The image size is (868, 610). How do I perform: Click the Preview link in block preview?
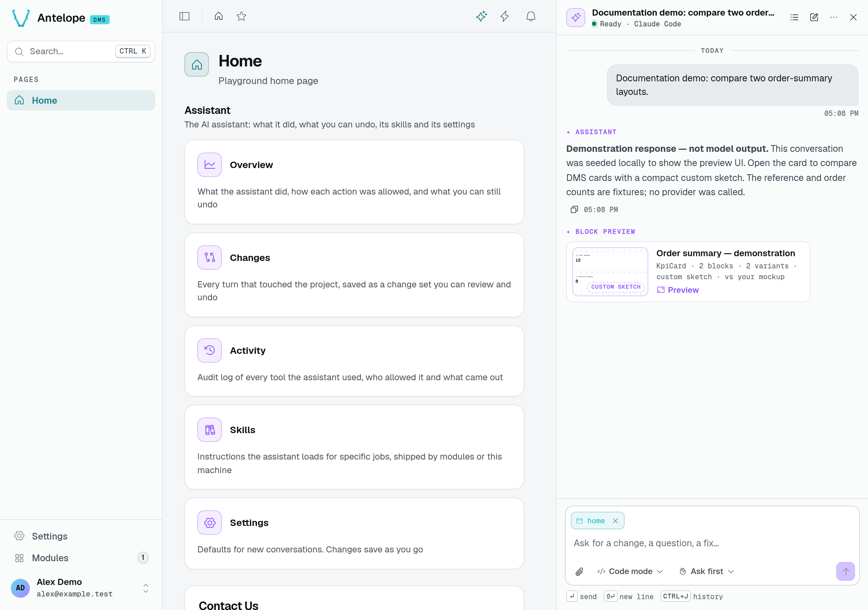coord(678,290)
